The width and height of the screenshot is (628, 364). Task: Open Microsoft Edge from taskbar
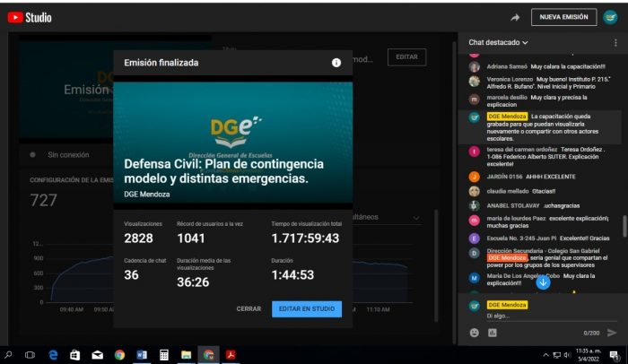[53, 355]
